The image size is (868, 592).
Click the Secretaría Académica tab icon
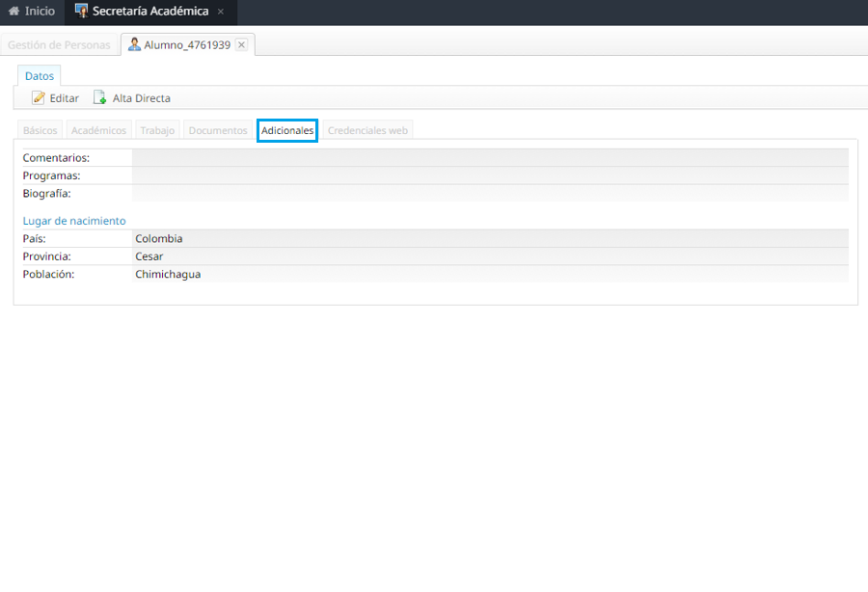81,12
